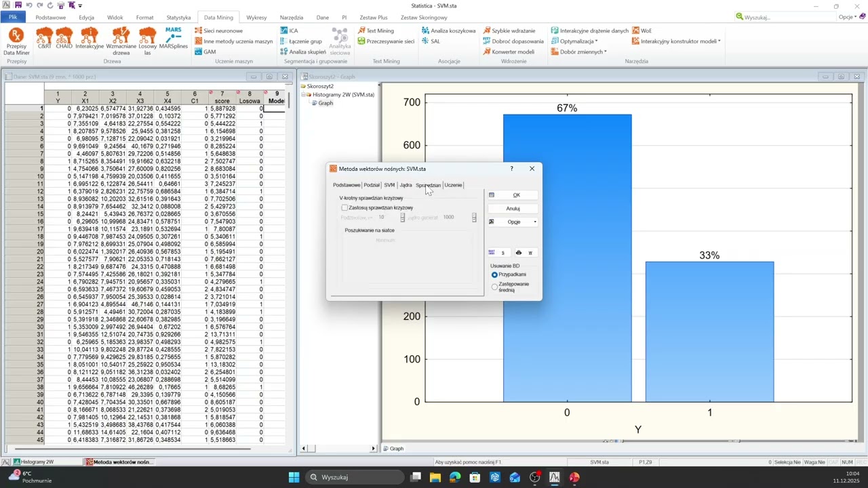The width and height of the screenshot is (868, 488).
Task: Expand quick access toolbar customize arrow
Action: click(81, 5)
